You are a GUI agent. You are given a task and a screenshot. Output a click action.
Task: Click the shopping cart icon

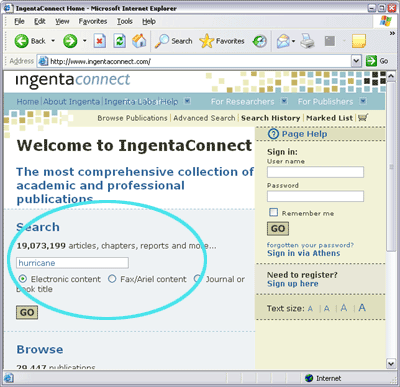(x=363, y=118)
